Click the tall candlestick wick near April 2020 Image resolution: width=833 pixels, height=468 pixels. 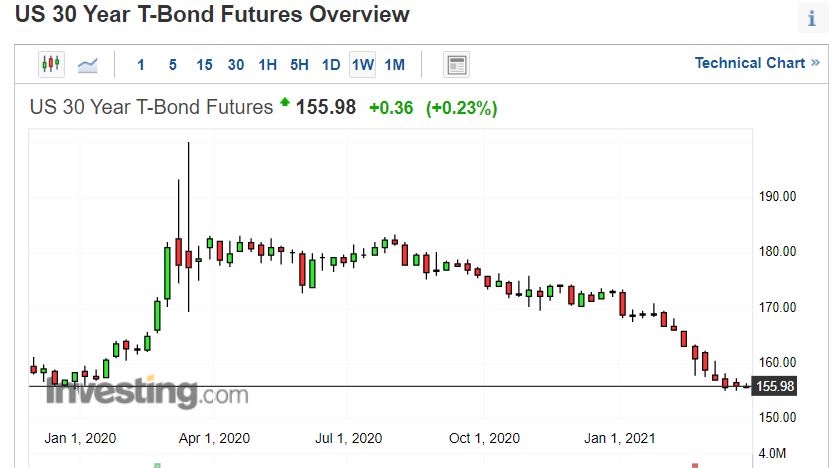click(x=189, y=227)
